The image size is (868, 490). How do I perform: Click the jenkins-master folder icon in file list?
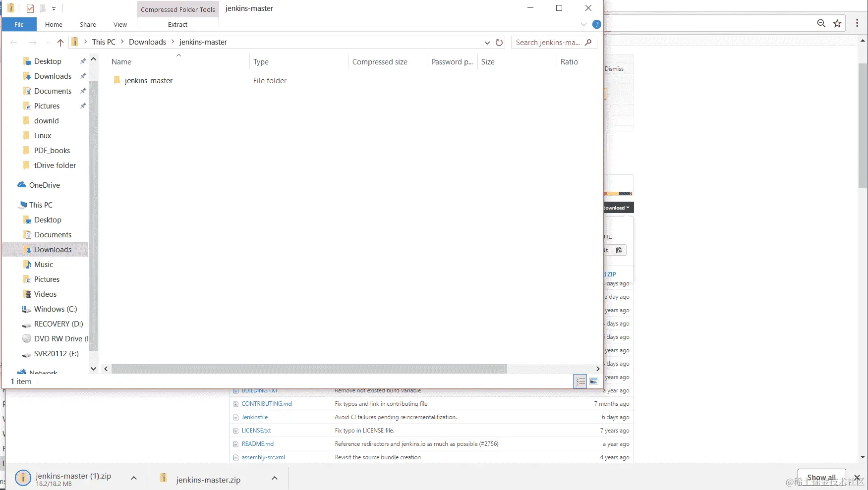(x=117, y=80)
